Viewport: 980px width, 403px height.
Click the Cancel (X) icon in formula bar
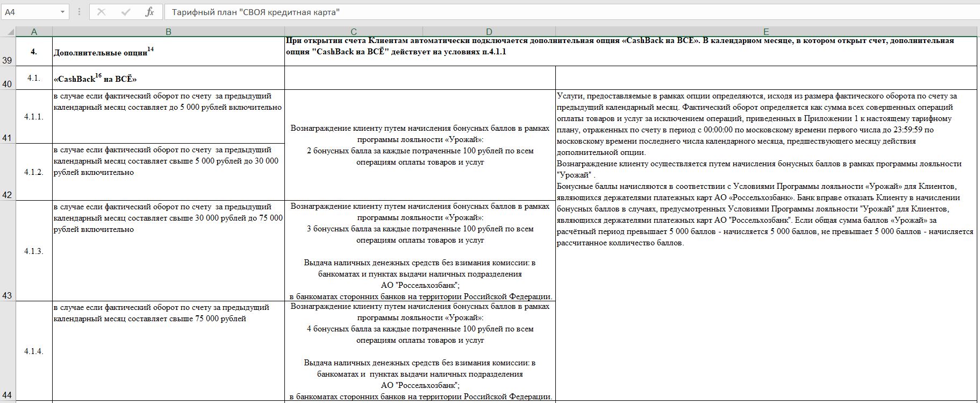click(101, 12)
